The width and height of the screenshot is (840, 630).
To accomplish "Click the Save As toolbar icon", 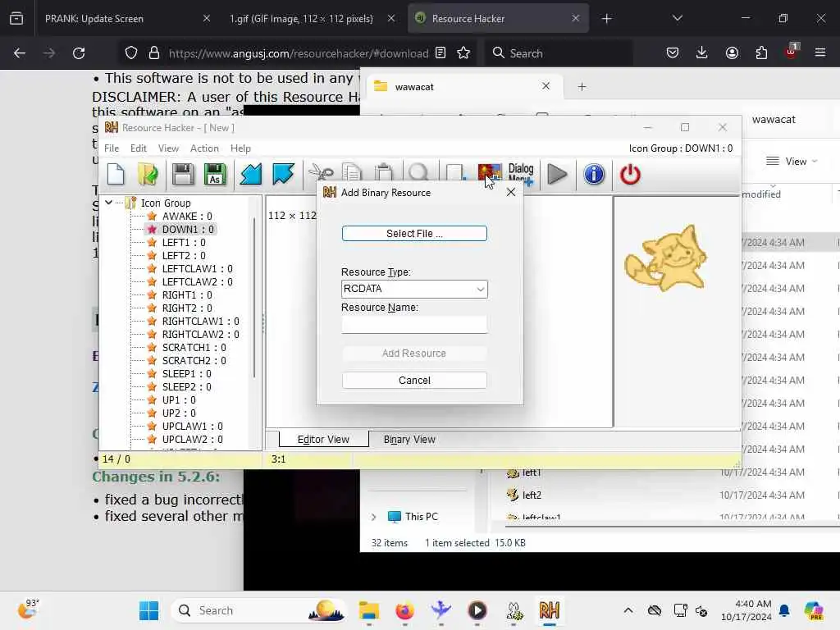I will (214, 174).
